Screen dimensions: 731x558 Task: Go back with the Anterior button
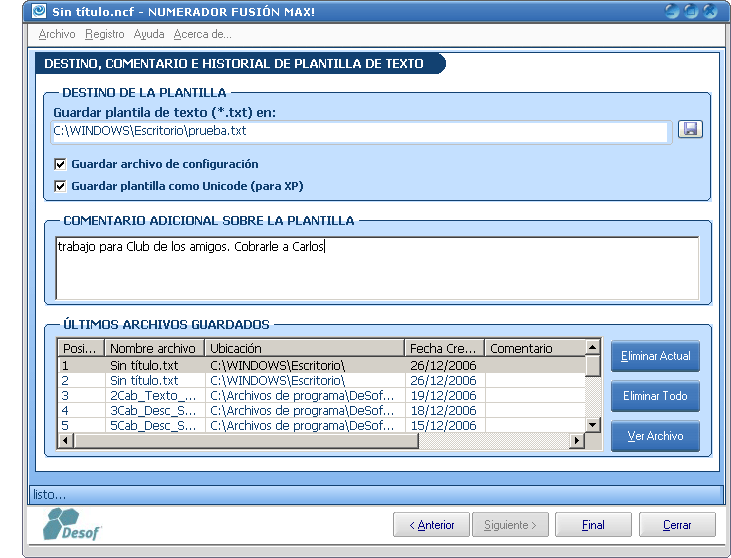[x=431, y=525]
